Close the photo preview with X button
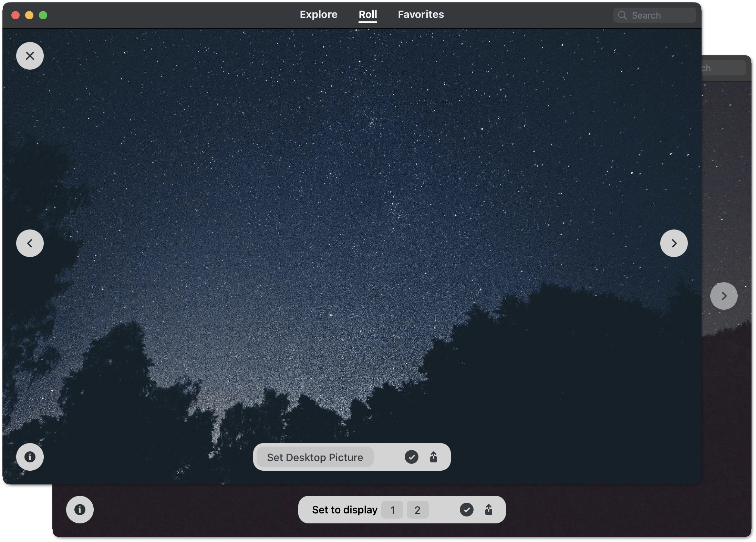Image resolution: width=756 pixels, height=542 pixels. pos(30,56)
